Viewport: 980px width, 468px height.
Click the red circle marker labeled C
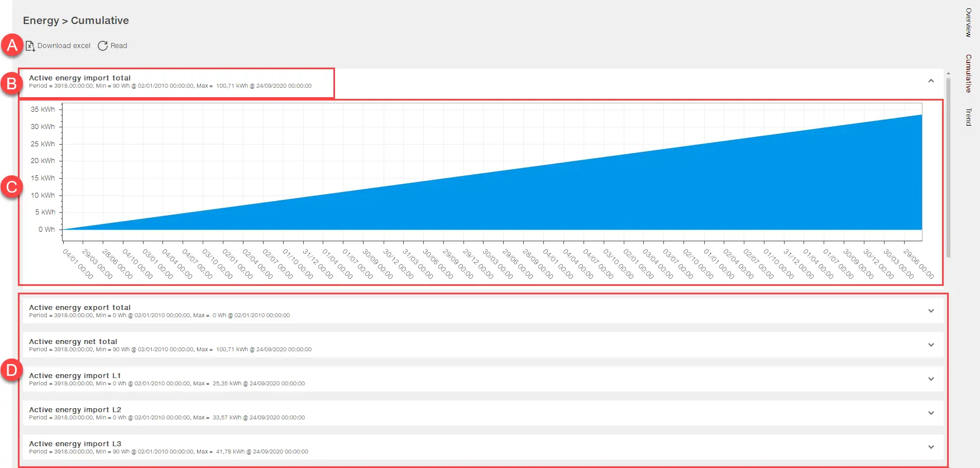pos(11,187)
